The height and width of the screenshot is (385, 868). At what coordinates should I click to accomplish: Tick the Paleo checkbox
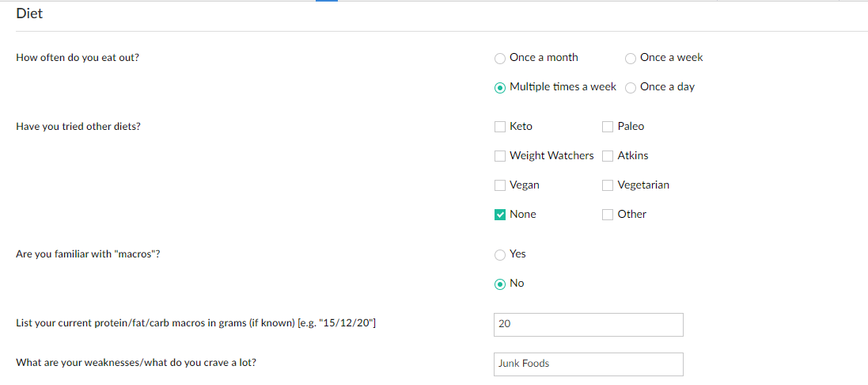[608, 127]
